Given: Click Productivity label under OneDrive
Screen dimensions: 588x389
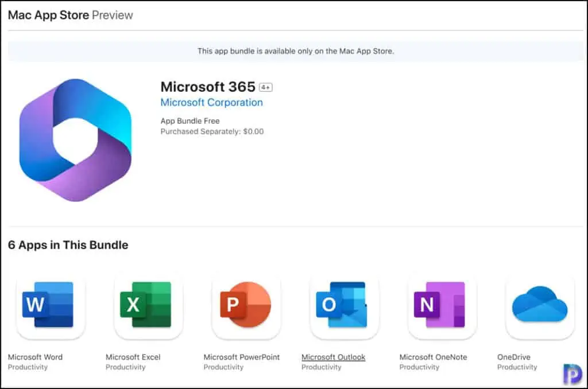Looking at the screenshot, I should pyautogui.click(x=517, y=367).
